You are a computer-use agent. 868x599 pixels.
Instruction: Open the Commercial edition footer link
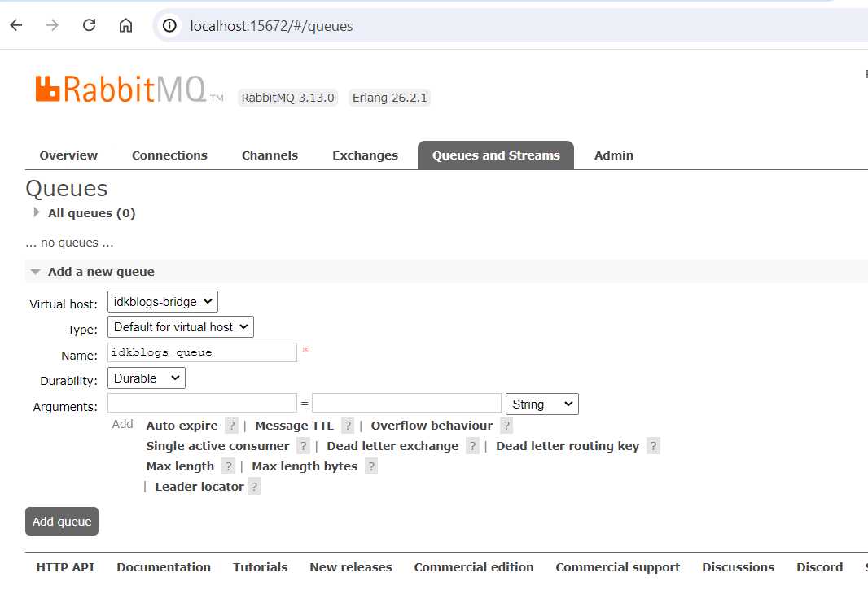tap(474, 567)
